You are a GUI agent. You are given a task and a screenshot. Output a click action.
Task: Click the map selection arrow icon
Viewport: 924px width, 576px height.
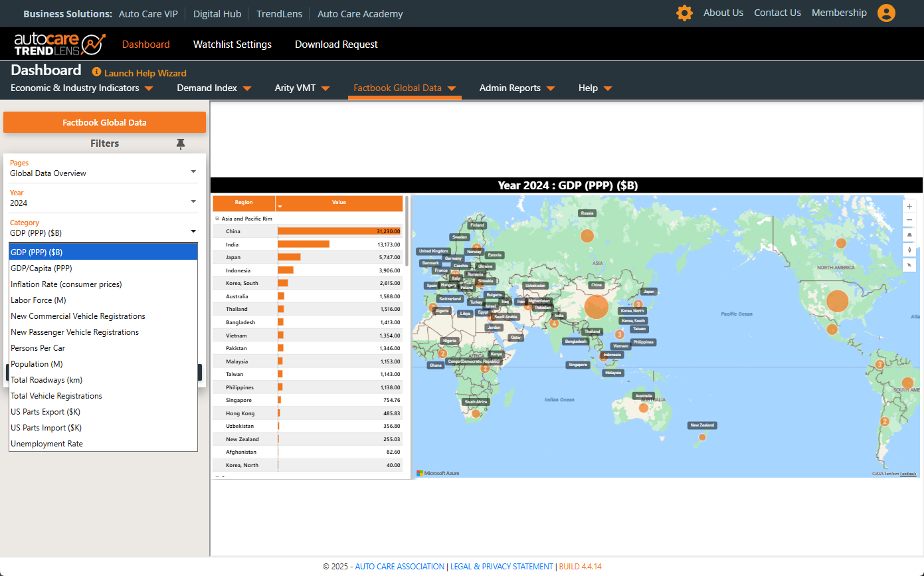[909, 264]
